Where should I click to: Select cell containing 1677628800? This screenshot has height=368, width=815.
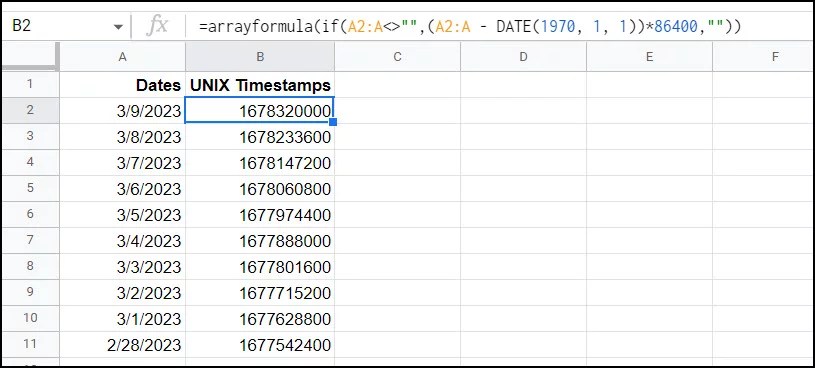(x=260, y=318)
